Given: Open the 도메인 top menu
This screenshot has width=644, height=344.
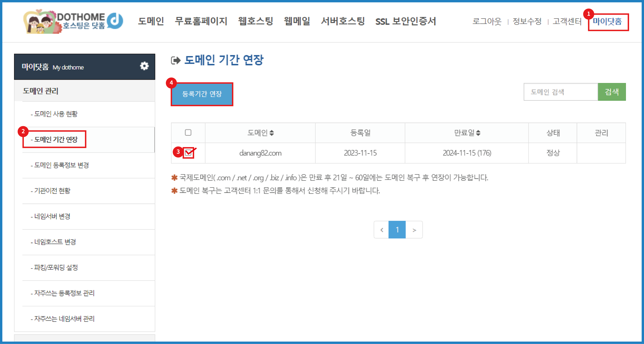Looking at the screenshot, I should (151, 21).
